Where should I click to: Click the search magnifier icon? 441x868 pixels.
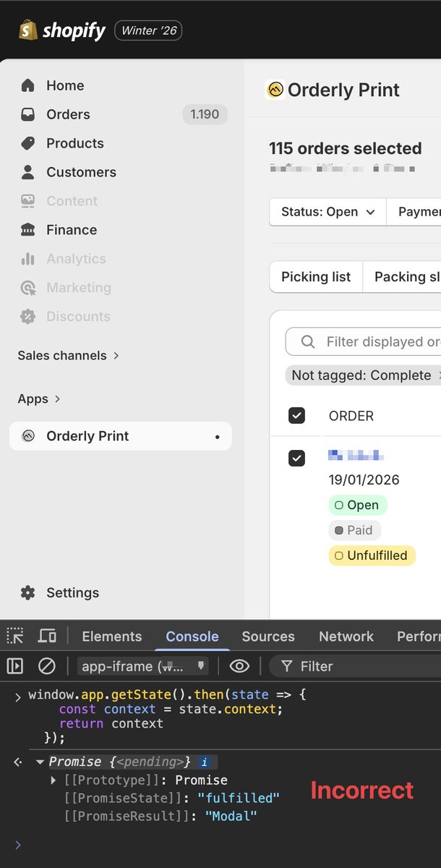308,341
